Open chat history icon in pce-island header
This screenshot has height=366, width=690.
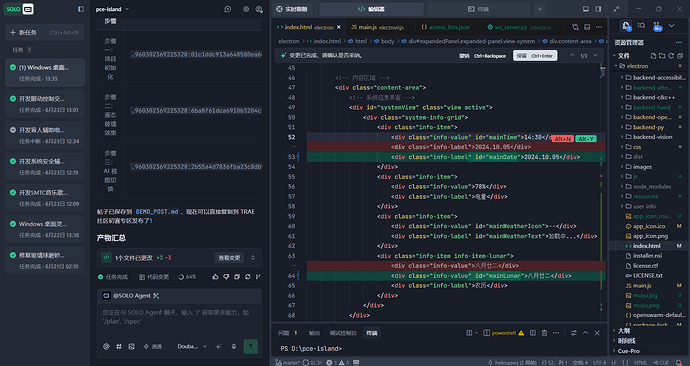coord(228,9)
